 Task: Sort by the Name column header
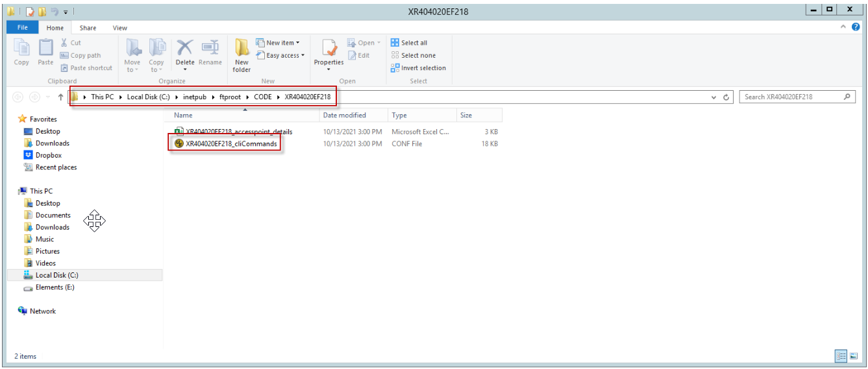tap(244, 115)
